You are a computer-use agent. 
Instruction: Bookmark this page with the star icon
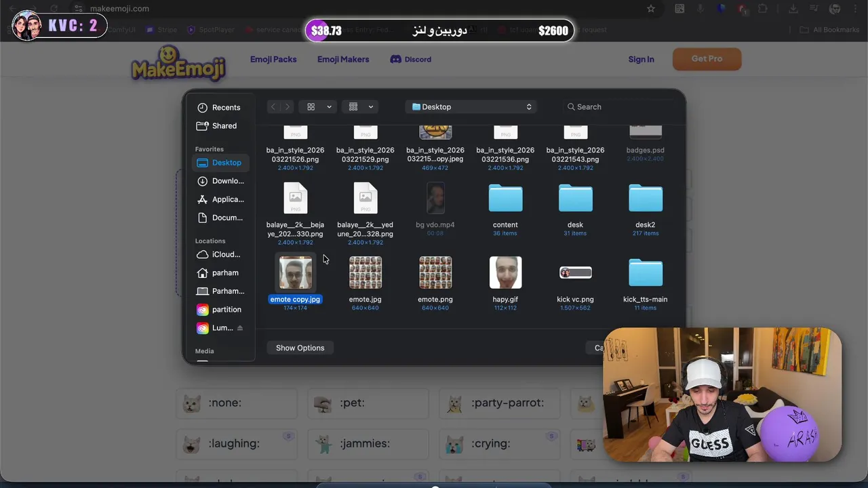click(651, 9)
